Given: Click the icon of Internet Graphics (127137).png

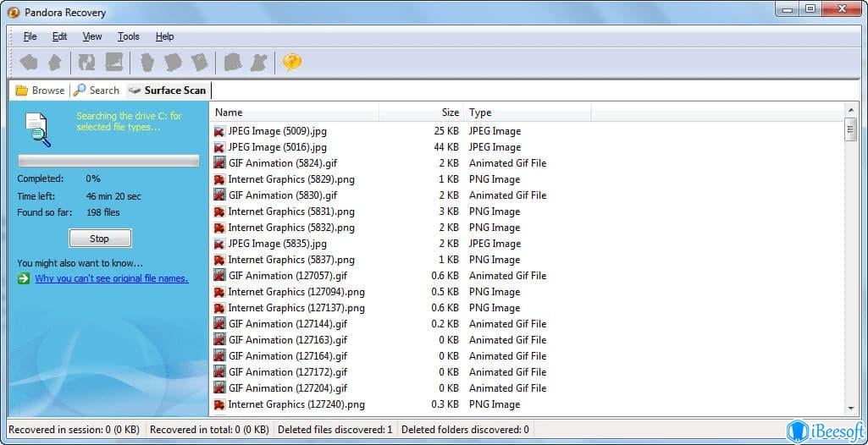Looking at the screenshot, I should [219, 308].
